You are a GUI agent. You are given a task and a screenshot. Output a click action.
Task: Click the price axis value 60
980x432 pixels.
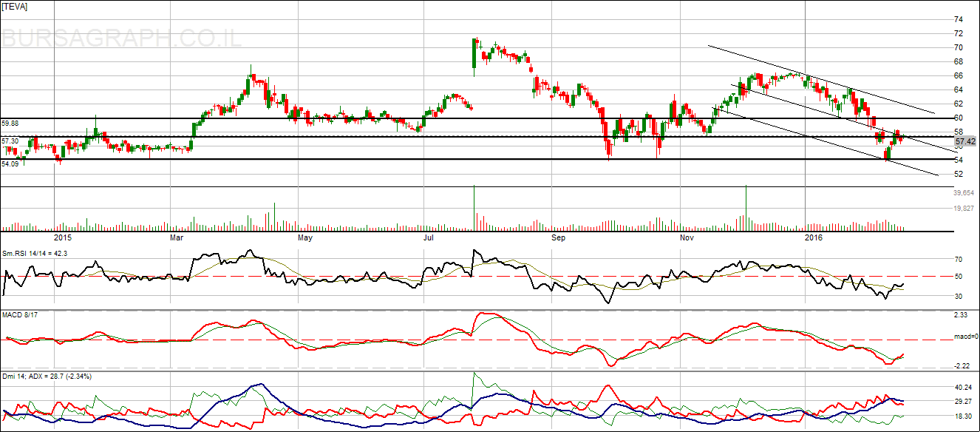point(958,118)
